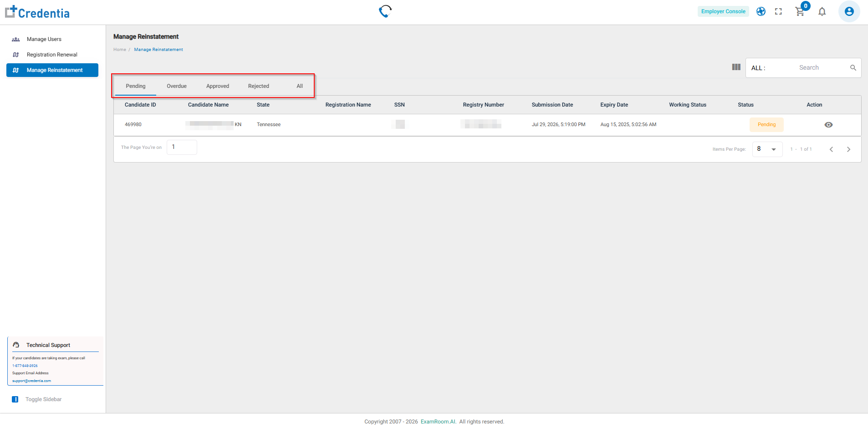The width and height of the screenshot is (868, 428).
Task: Click the page number input field
Action: (x=182, y=147)
